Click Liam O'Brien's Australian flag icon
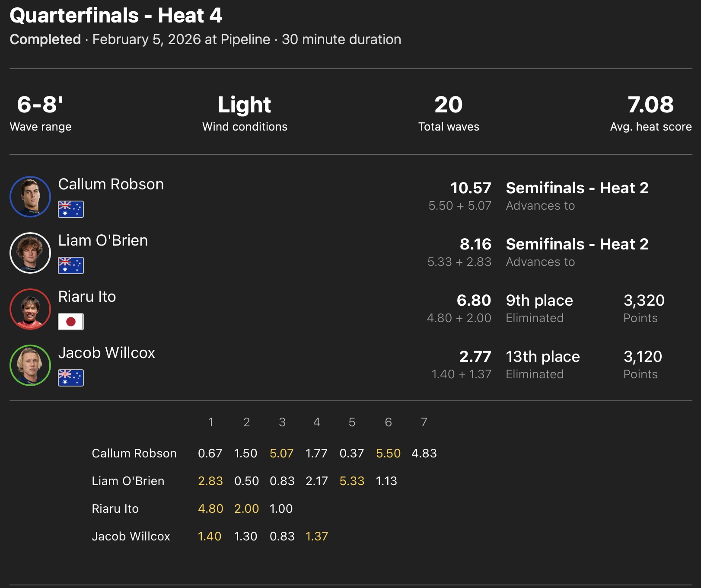 pyautogui.click(x=71, y=265)
